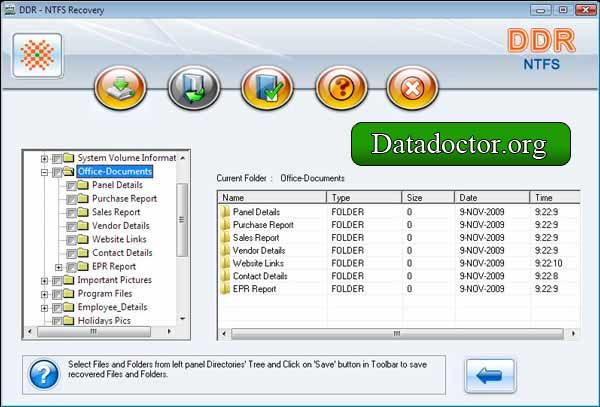This screenshot has height=407, width=600.
Task: Click time value 9:22:10 in Website Links row
Action: [x=548, y=263]
